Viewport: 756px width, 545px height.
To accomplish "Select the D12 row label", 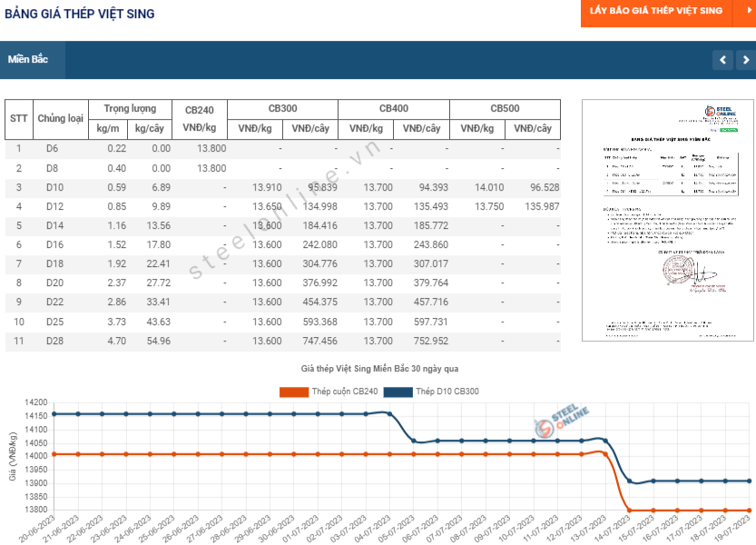I will click(55, 206).
